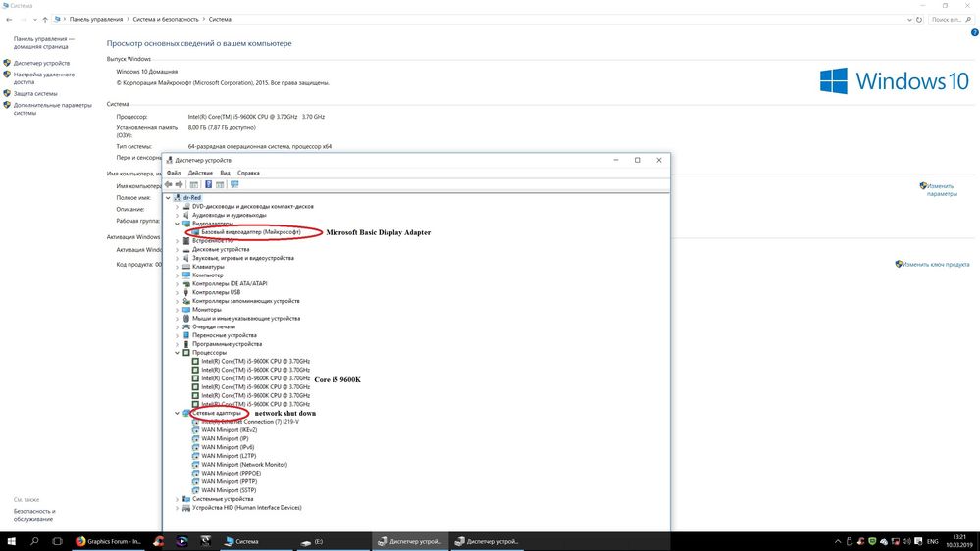Open Вид menu in Device Manager

(x=225, y=173)
